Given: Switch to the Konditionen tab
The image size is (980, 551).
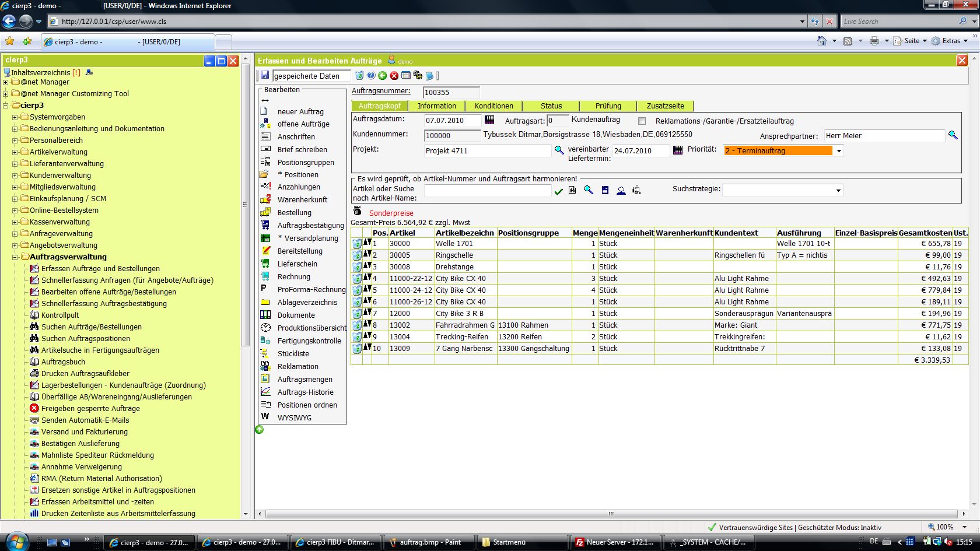Looking at the screenshot, I should (x=494, y=106).
